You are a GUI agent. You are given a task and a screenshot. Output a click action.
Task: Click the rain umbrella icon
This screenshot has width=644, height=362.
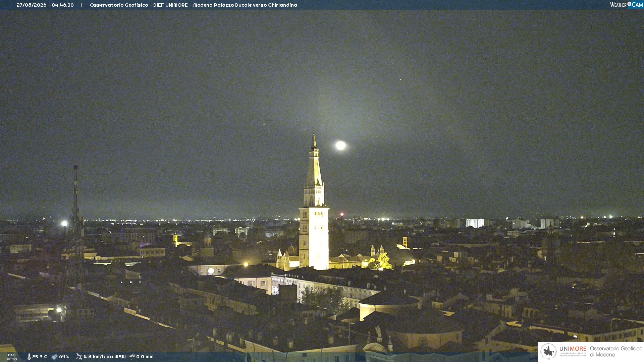[x=132, y=357]
